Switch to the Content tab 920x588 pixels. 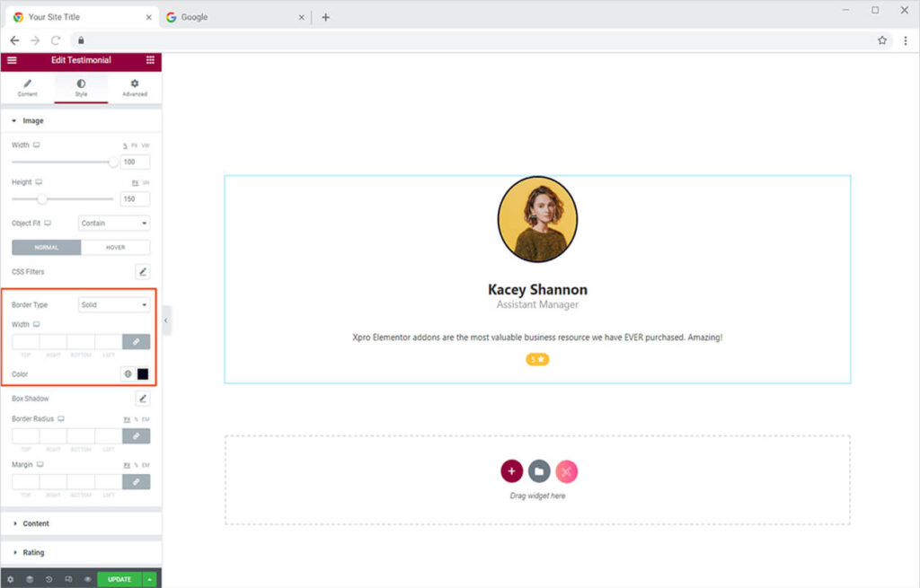tap(28, 87)
